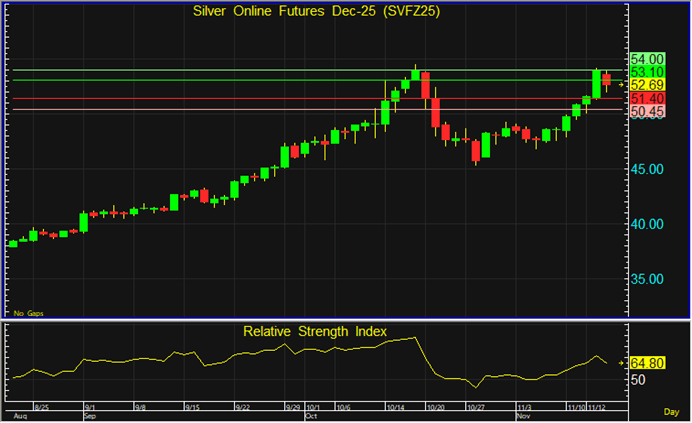
Task: Click the 45.00 price axis label
Action: click(x=648, y=168)
